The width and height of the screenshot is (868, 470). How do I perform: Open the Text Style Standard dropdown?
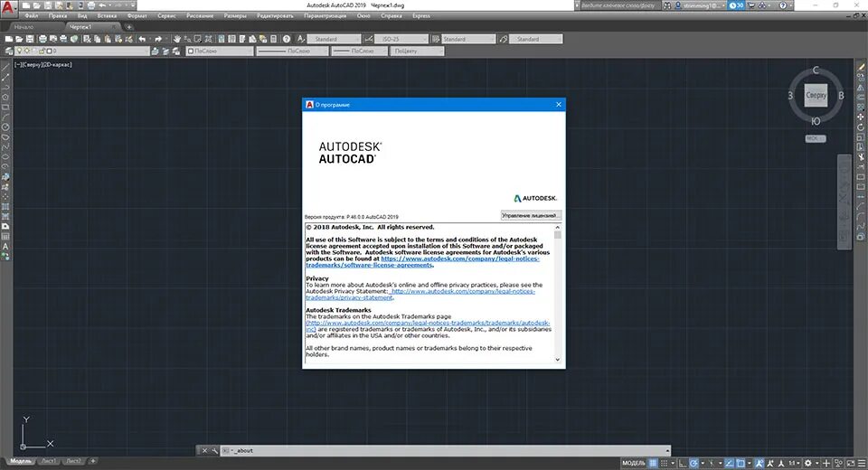(x=335, y=39)
